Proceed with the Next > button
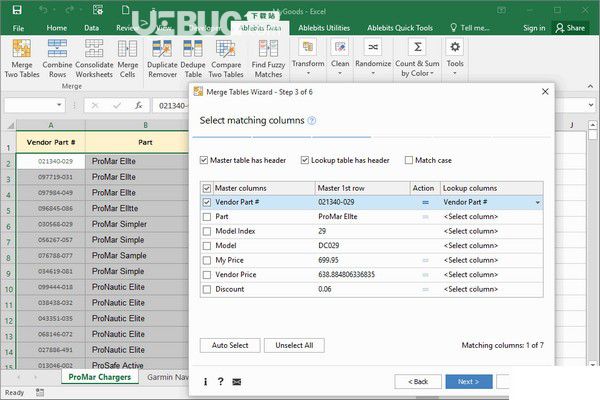Viewport: 600px width, 400px height. click(469, 382)
